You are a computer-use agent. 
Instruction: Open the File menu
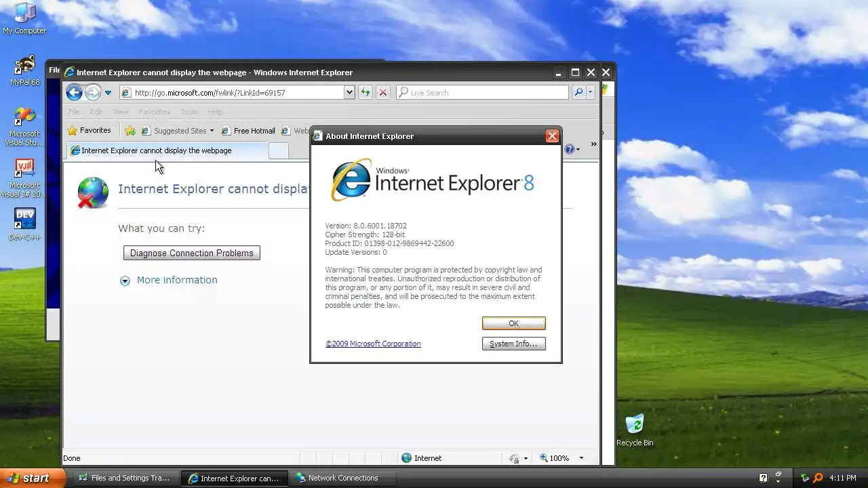pyautogui.click(x=74, y=112)
